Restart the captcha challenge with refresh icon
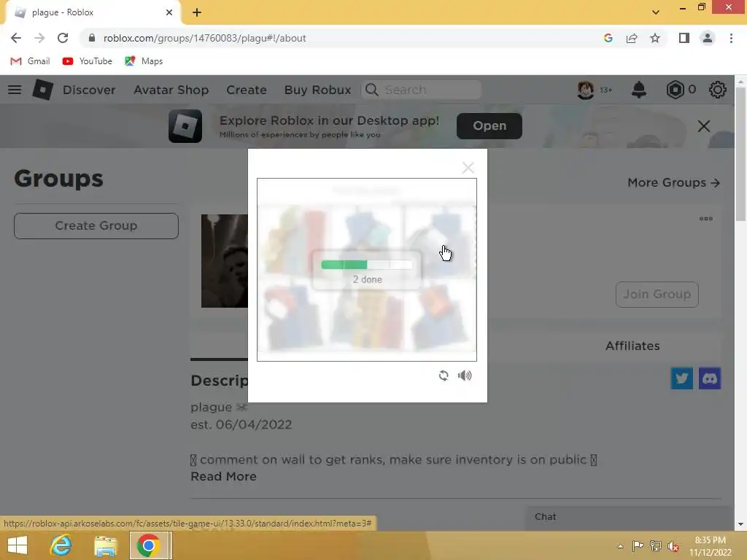Viewport: 747px width, 560px height. [444, 376]
